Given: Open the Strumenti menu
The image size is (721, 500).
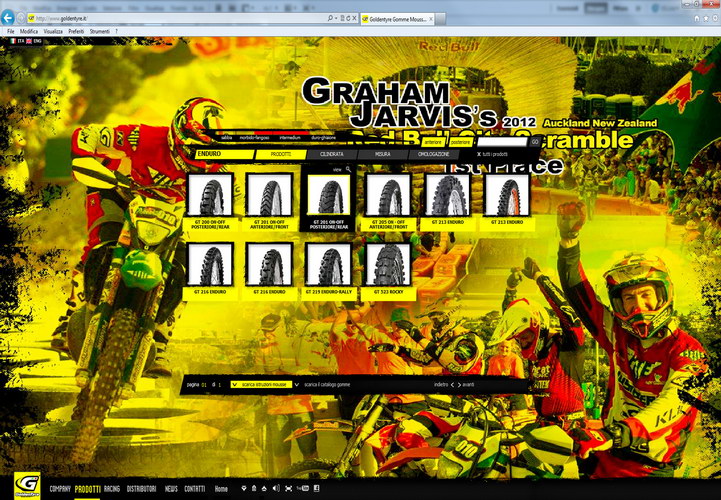Looking at the screenshot, I should [x=99, y=31].
